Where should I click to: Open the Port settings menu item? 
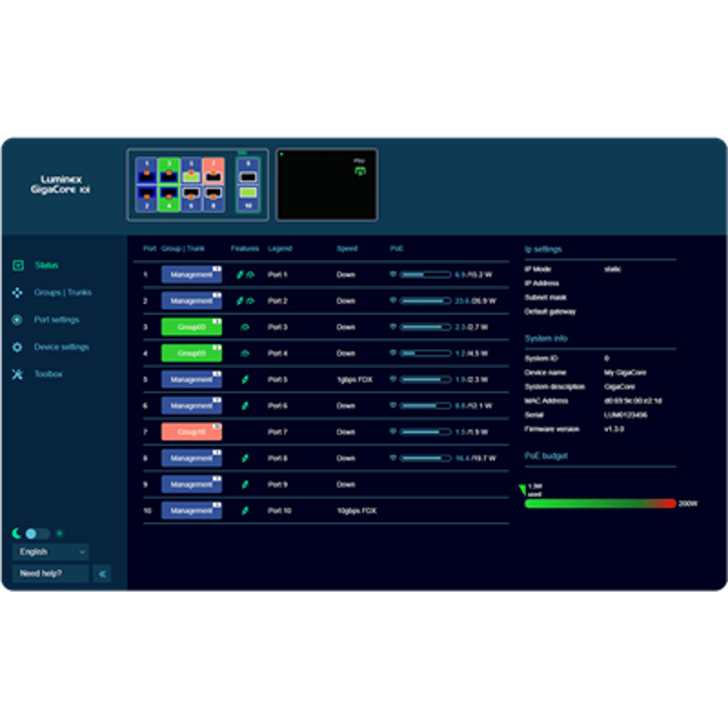click(56, 320)
